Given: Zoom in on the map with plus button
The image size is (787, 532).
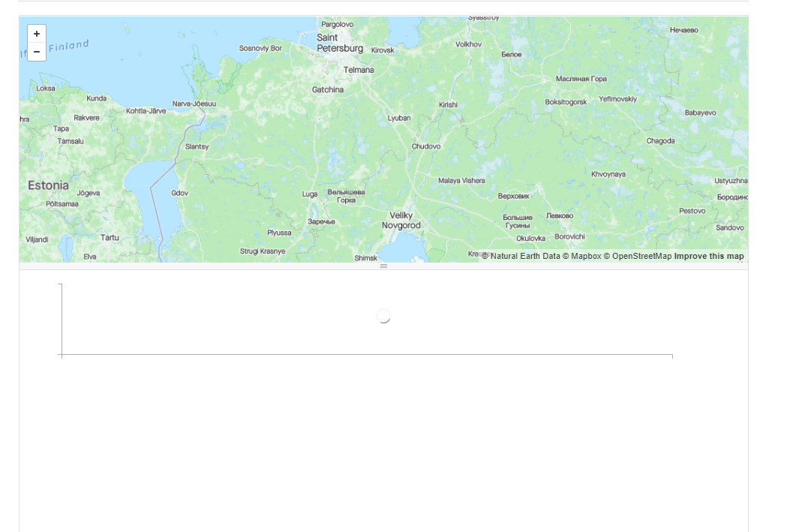Looking at the screenshot, I should 37,34.
